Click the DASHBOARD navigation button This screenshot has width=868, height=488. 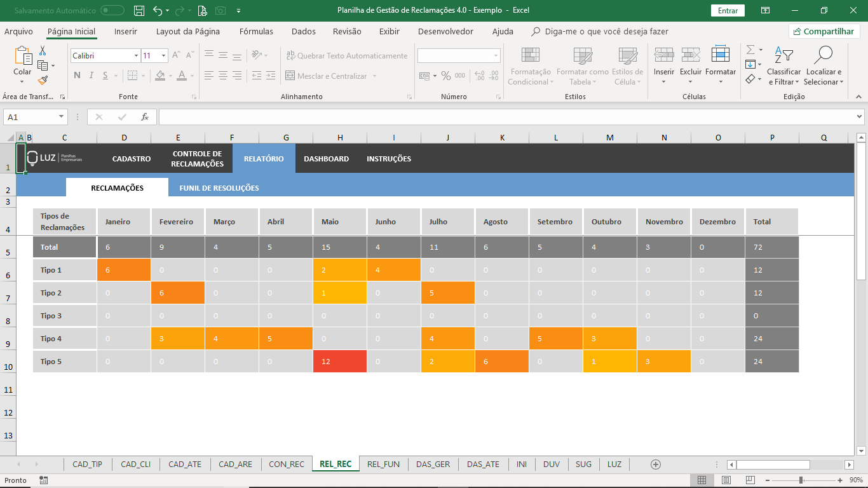326,159
